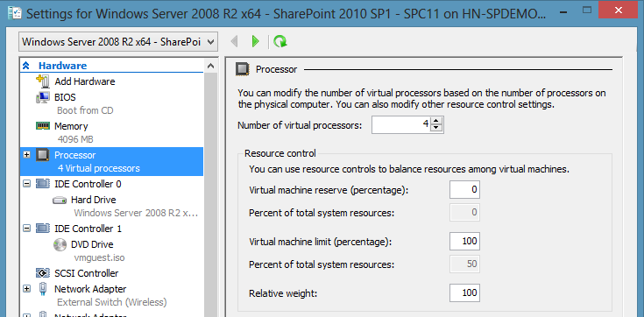Collapse the IDE Controller 0 node
Viewport: 644px width, 317px height.
pos(26,184)
